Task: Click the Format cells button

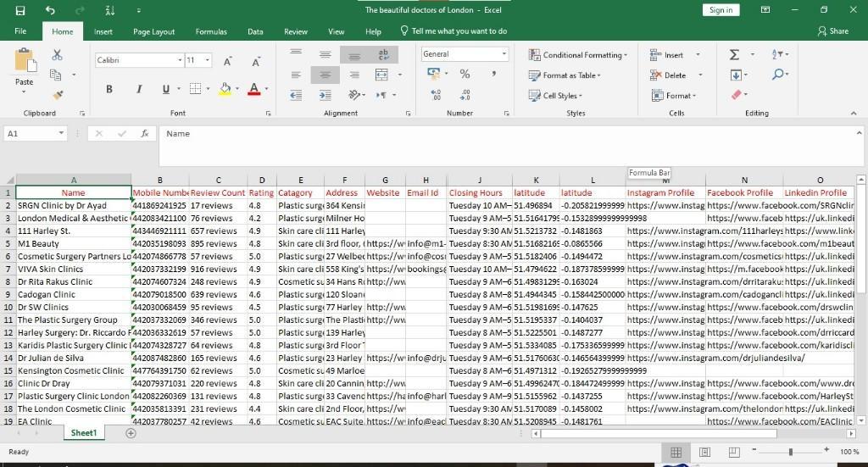Action: pos(673,96)
